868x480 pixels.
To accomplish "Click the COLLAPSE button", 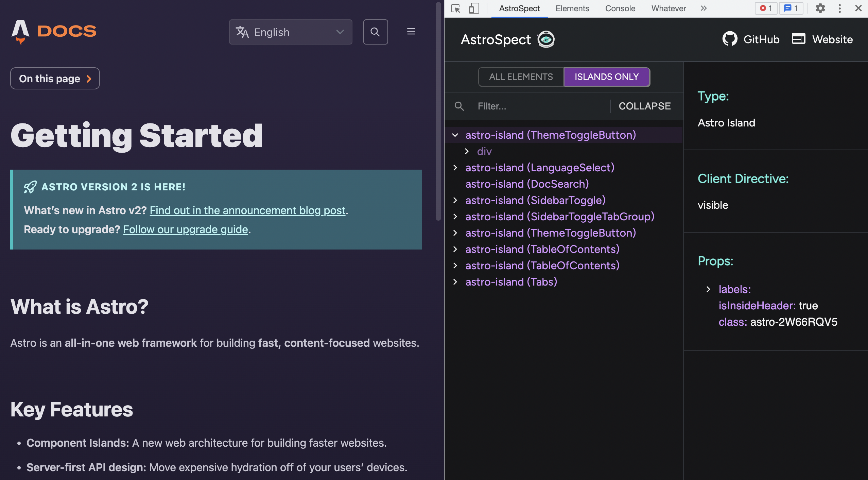I will pos(645,106).
